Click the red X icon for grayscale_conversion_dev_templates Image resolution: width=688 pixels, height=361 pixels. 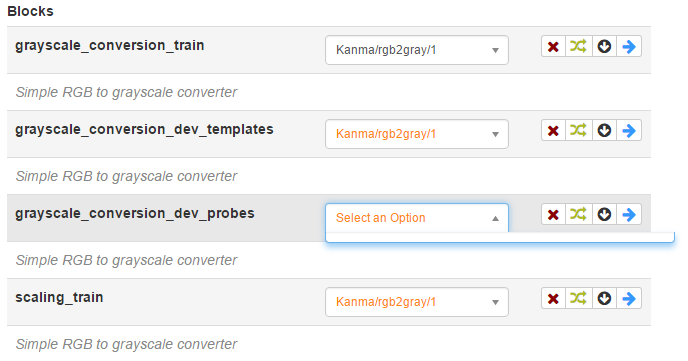pos(553,130)
